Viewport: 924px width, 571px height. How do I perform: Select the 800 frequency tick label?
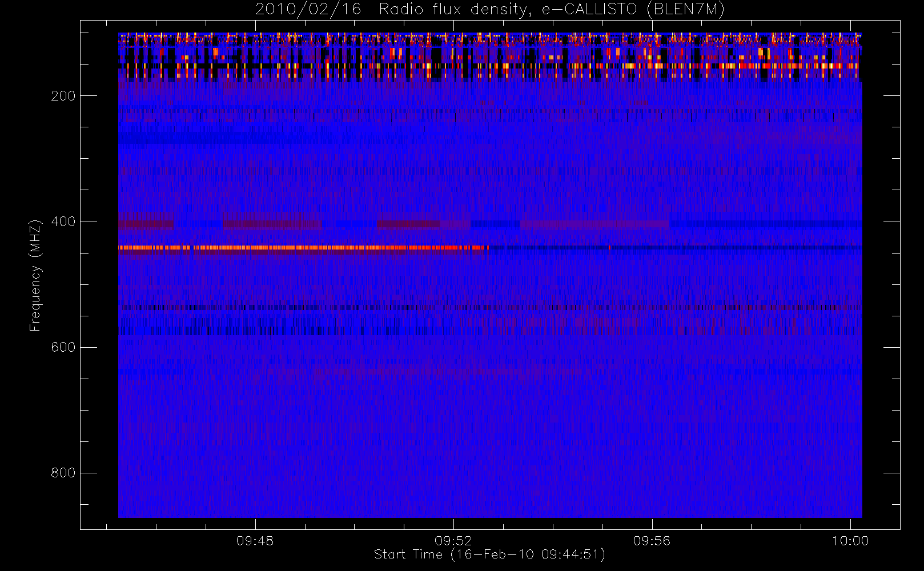63,473
